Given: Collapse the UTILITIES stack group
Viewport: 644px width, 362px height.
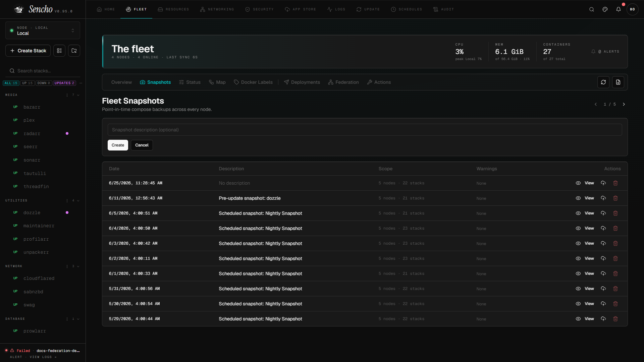Looking at the screenshot, I should [x=78, y=201].
